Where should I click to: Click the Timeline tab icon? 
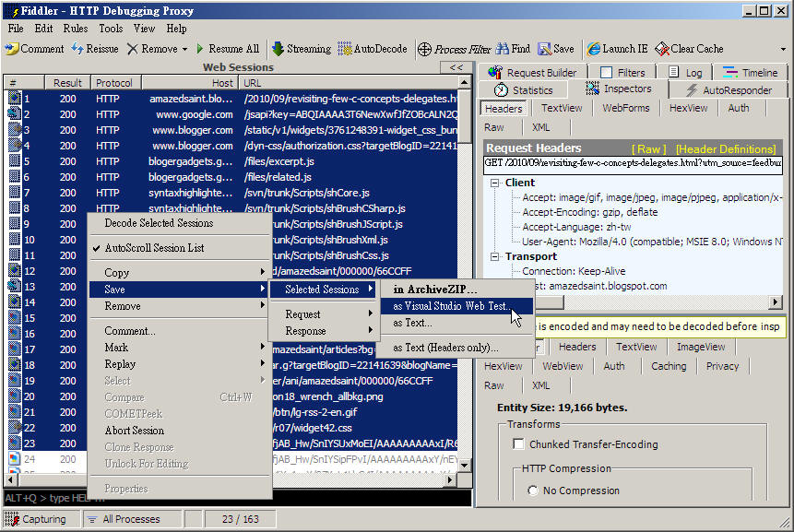[729, 73]
